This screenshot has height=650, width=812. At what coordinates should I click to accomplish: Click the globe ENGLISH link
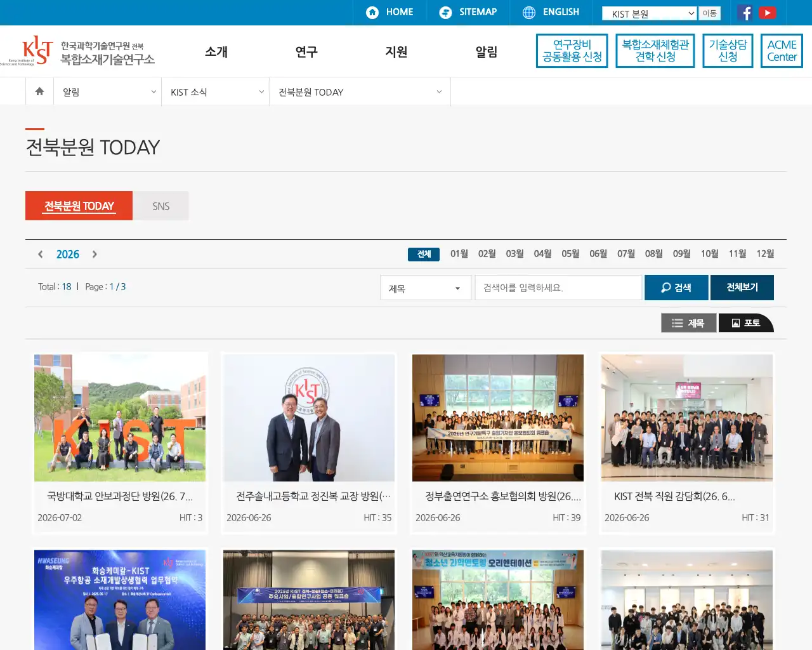(x=551, y=12)
